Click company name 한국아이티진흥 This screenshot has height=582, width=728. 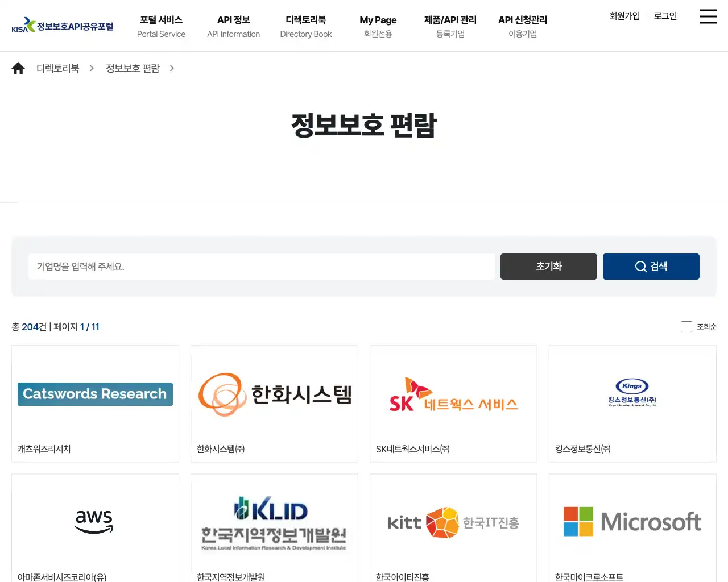coord(403,577)
